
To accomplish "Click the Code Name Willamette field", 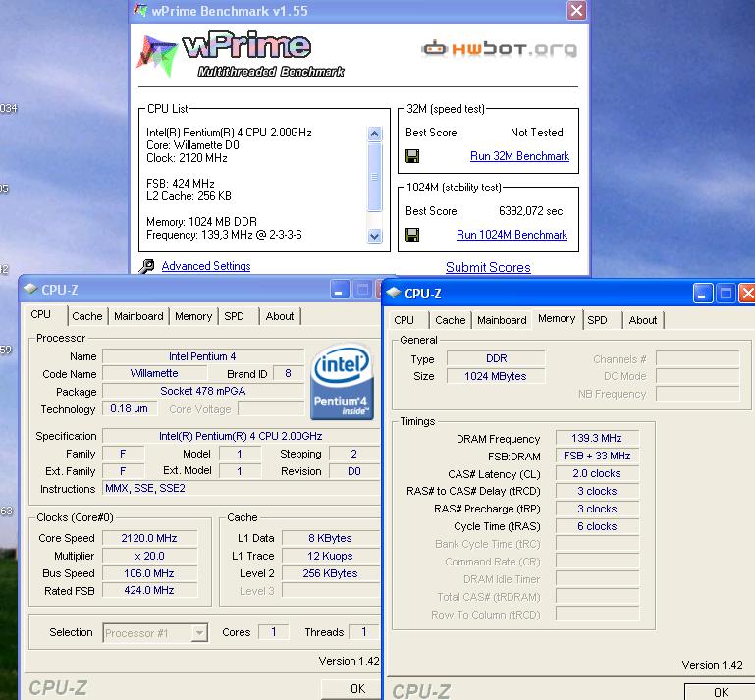I will 154,374.
